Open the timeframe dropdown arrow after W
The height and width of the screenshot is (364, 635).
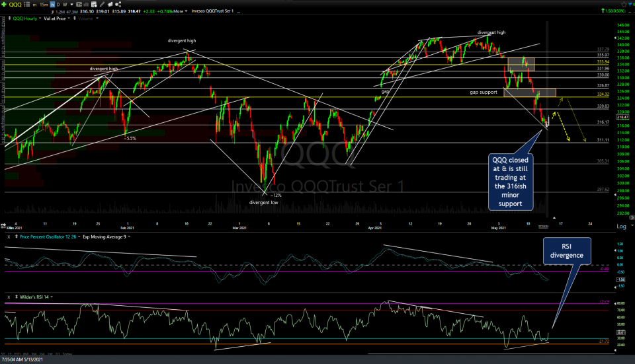(x=71, y=5)
